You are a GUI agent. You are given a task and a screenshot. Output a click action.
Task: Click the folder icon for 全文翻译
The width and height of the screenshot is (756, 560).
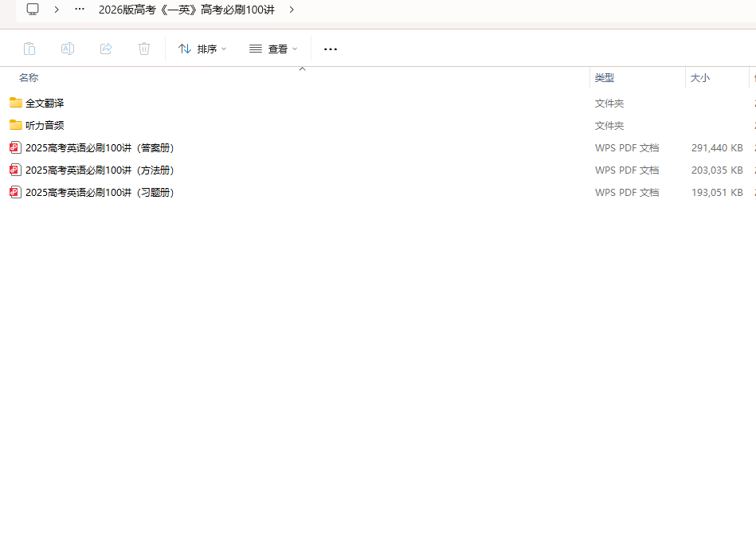click(x=16, y=103)
